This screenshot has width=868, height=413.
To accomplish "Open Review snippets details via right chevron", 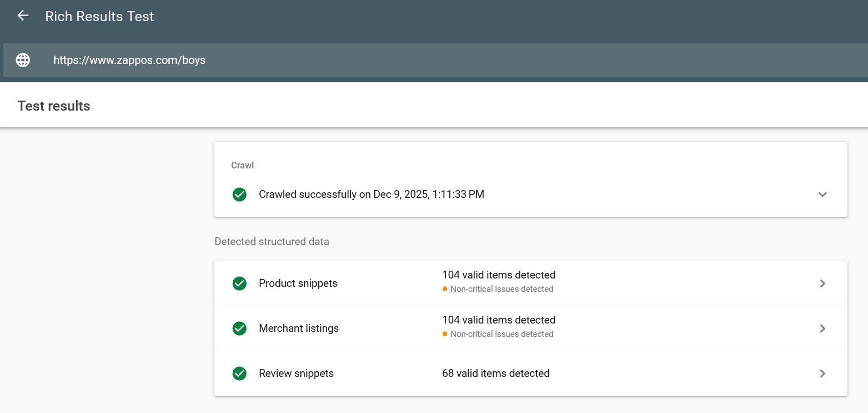I will (x=822, y=374).
